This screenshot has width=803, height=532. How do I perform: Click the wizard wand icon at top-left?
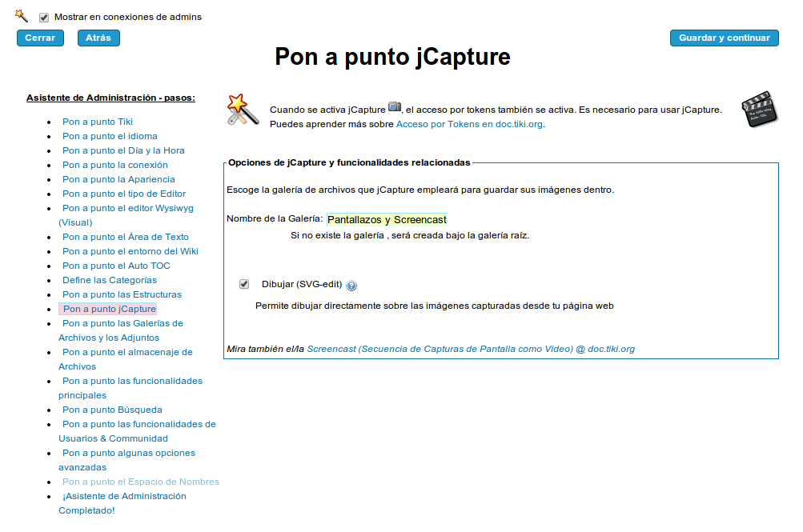click(22, 15)
